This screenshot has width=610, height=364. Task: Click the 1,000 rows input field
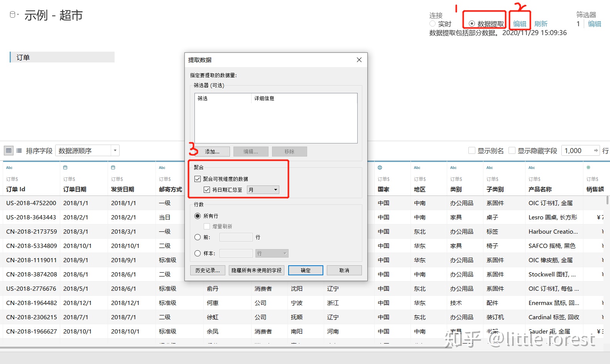pyautogui.click(x=577, y=151)
